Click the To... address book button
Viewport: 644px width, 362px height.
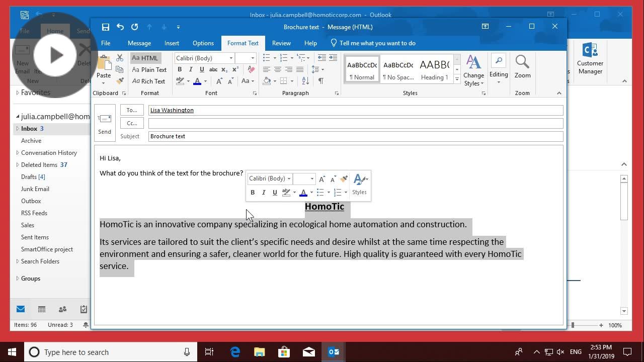point(132,110)
